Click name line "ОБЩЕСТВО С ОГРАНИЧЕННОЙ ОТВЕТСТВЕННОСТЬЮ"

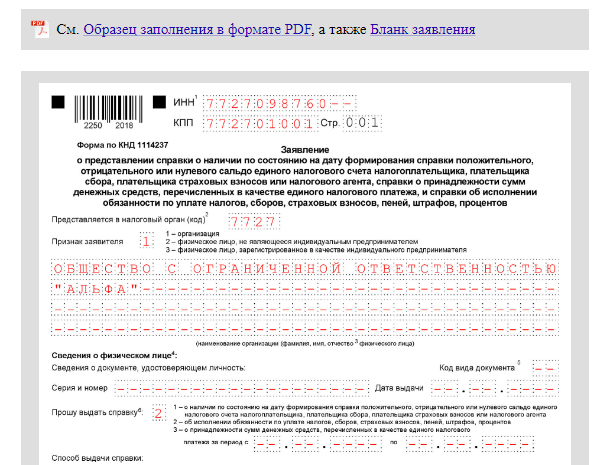(x=305, y=268)
